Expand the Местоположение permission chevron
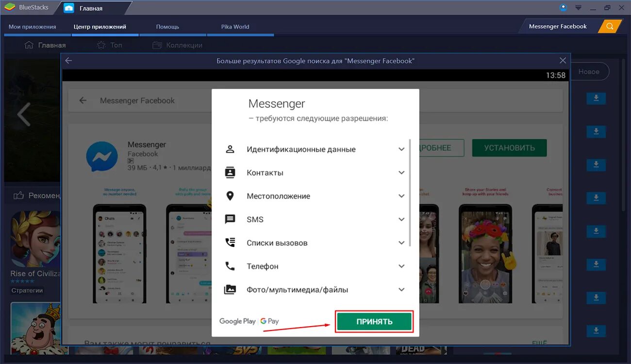Viewport: 631px width, 364px height. click(401, 196)
